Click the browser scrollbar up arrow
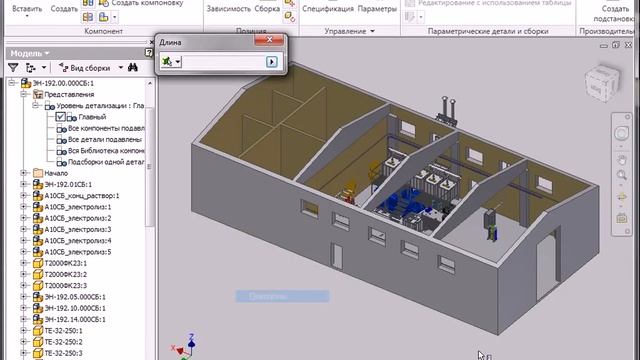 [x=150, y=83]
